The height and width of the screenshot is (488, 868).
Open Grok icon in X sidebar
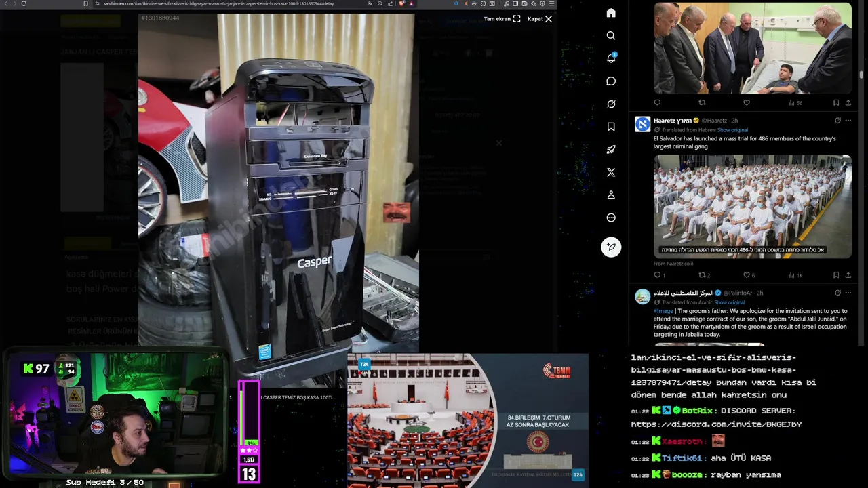611,104
